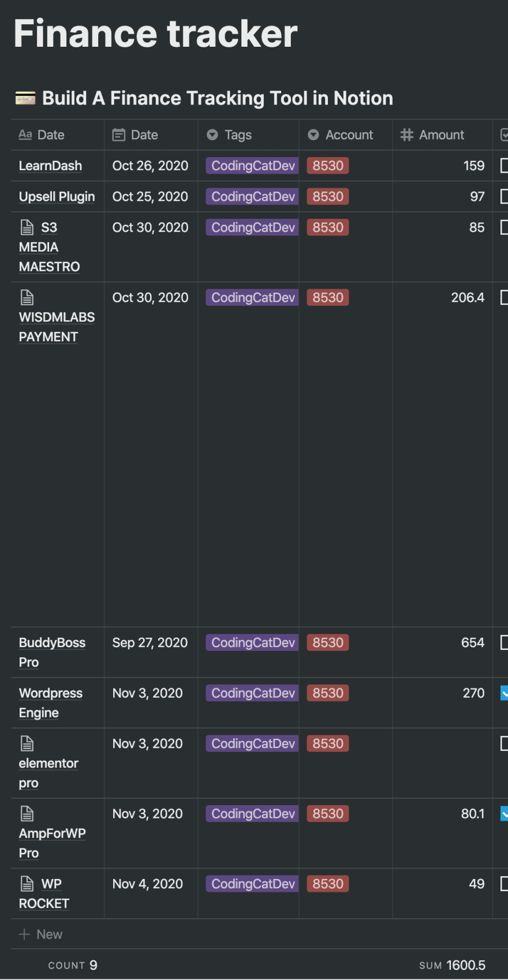The width and height of the screenshot is (508, 980).
Task: Open the Tags column header menu
Action: coord(248,135)
